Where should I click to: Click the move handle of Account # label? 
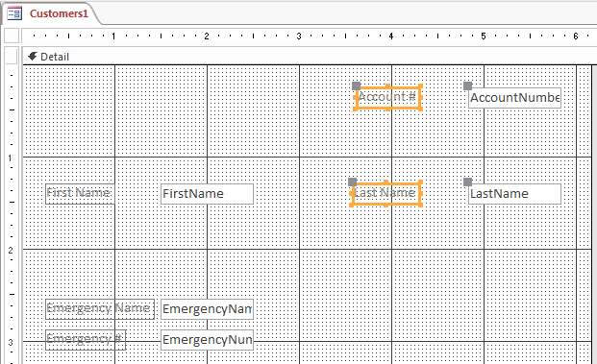[356, 86]
